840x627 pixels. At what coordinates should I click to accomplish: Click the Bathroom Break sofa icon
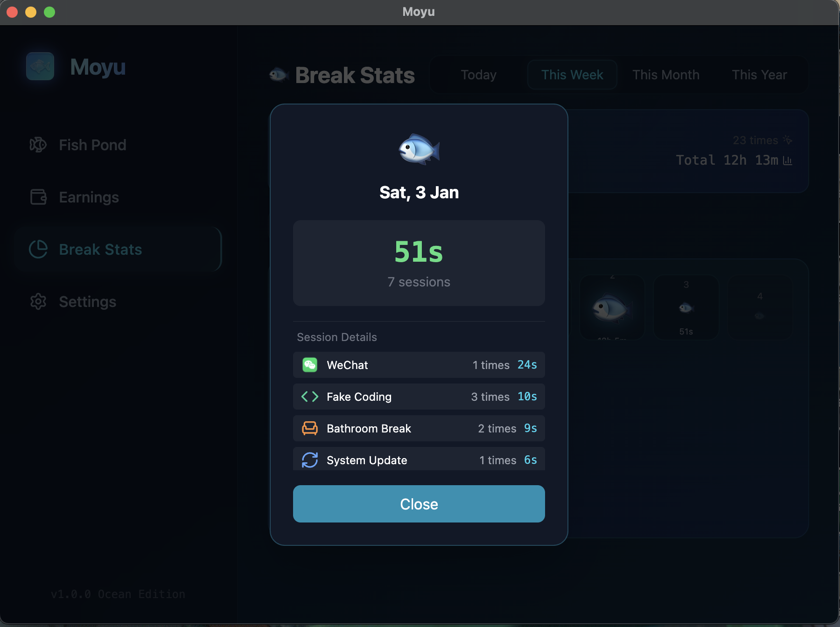[310, 428]
